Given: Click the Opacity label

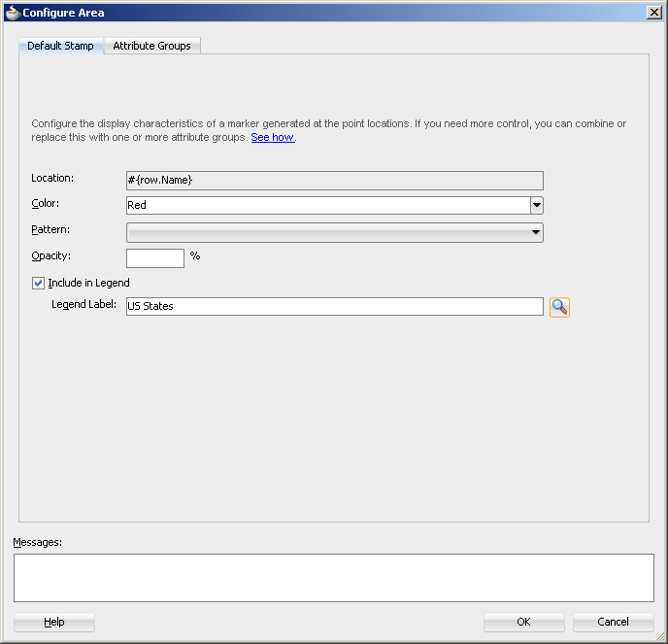Looking at the screenshot, I should 51,255.
